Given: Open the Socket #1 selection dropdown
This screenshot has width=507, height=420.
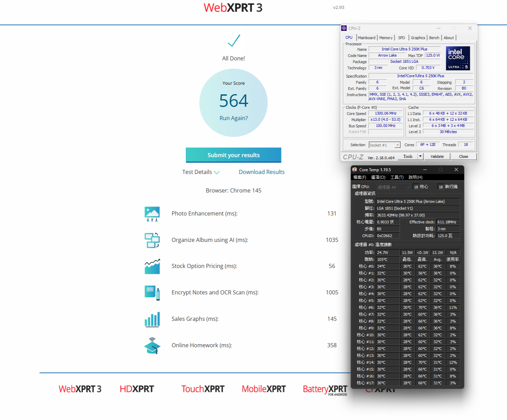Looking at the screenshot, I should click(x=397, y=145).
